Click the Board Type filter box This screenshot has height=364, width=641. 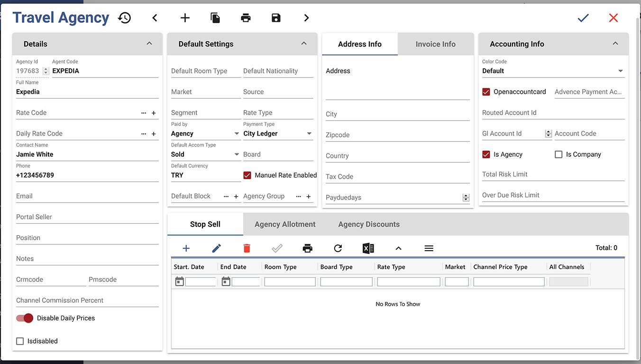coord(346,282)
